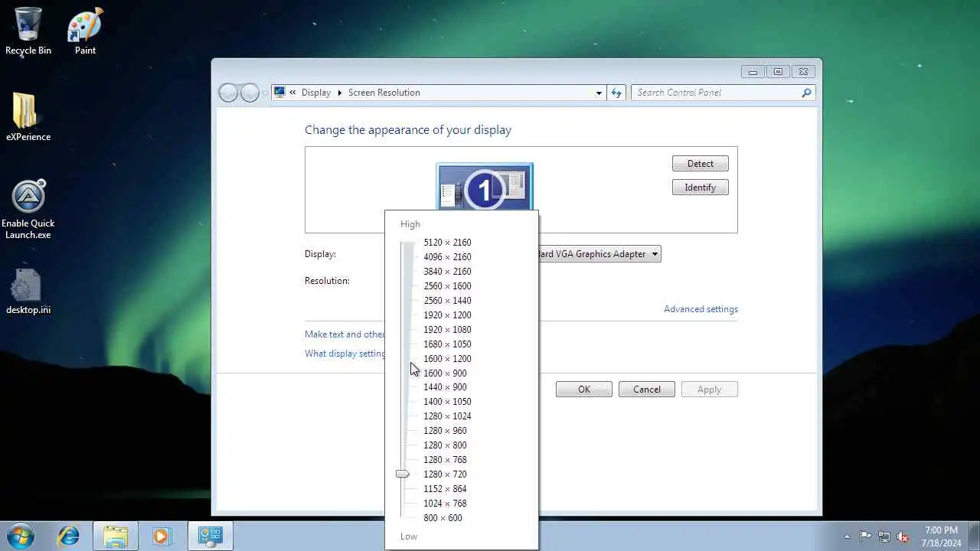Image resolution: width=980 pixels, height=551 pixels.
Task: Click Display in the breadcrumb
Action: pos(316,93)
